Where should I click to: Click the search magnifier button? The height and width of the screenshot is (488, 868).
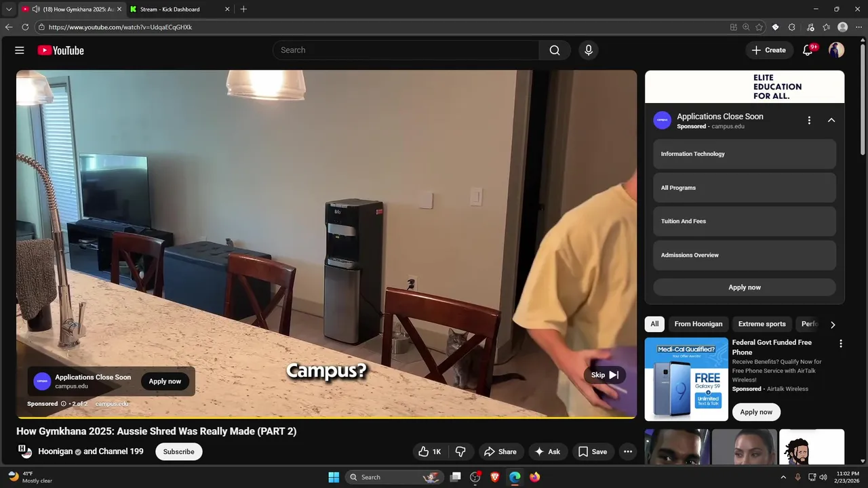[555, 50]
